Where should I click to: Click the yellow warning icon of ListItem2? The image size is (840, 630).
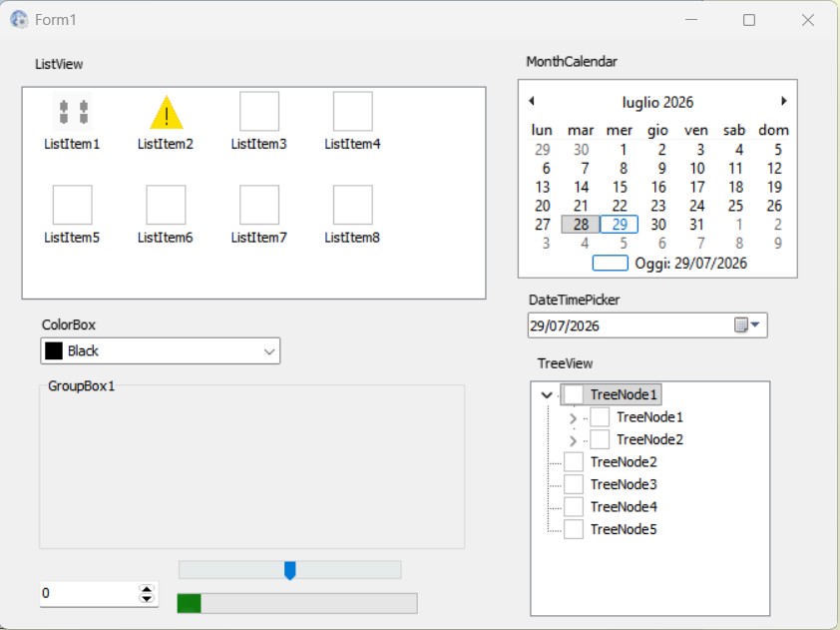point(167,112)
